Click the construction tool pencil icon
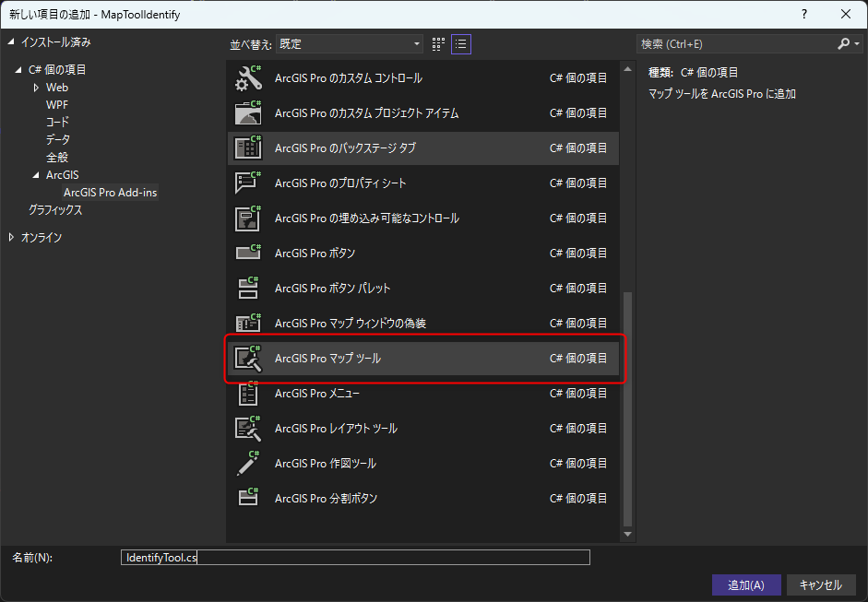868x602 pixels. [x=248, y=463]
